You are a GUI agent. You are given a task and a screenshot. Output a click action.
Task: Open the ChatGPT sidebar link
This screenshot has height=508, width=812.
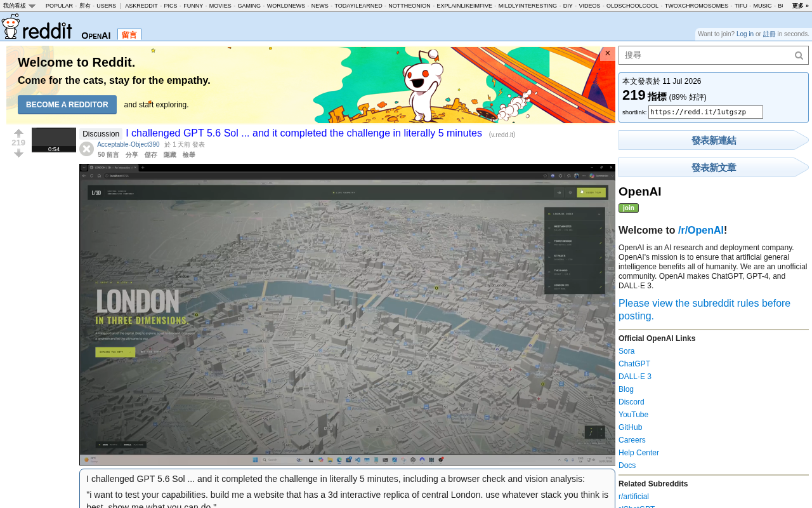[634, 364]
